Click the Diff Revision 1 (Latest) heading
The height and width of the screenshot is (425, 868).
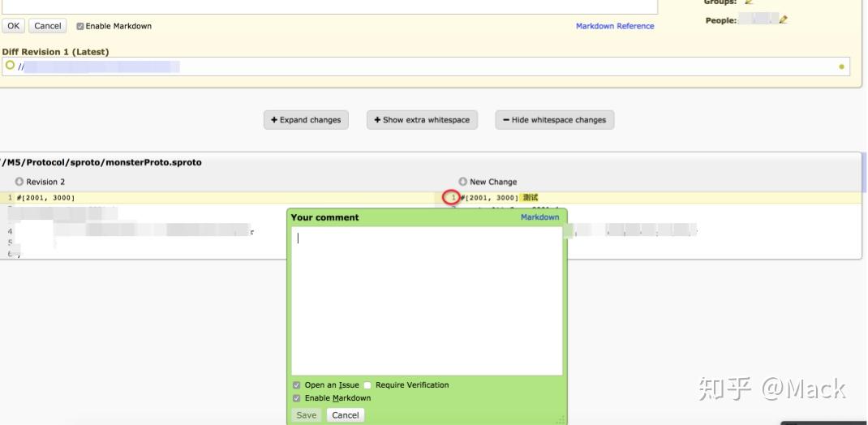click(55, 52)
